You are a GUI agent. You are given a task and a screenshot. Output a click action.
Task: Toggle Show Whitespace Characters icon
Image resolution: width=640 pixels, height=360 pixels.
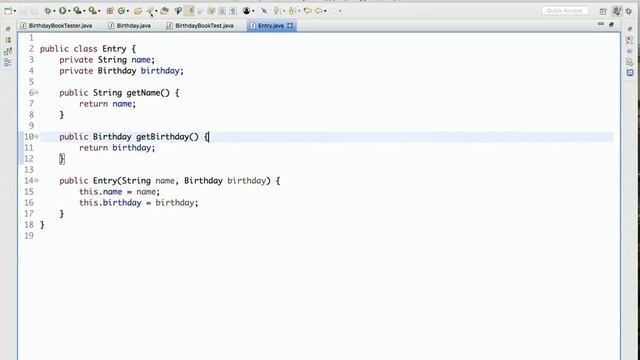(233, 11)
